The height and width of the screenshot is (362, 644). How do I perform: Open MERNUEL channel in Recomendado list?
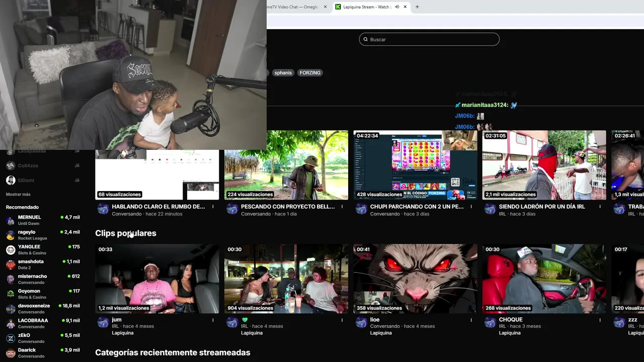(x=43, y=220)
